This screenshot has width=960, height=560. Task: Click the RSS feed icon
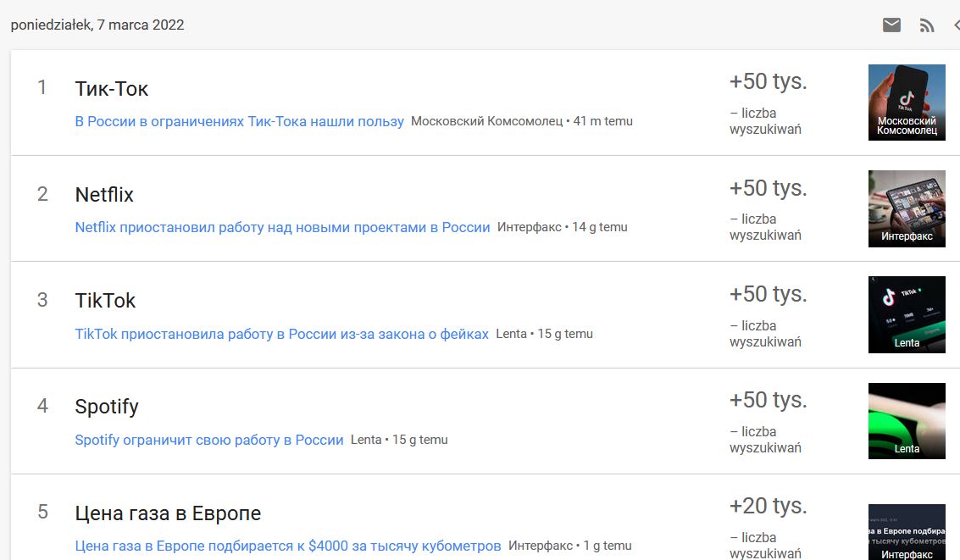coord(927,24)
